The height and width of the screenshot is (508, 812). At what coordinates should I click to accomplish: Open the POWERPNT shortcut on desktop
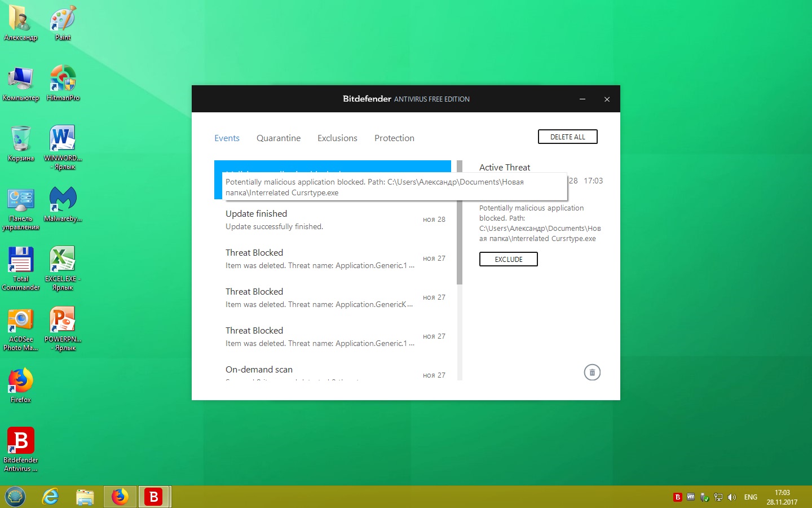[x=63, y=330]
